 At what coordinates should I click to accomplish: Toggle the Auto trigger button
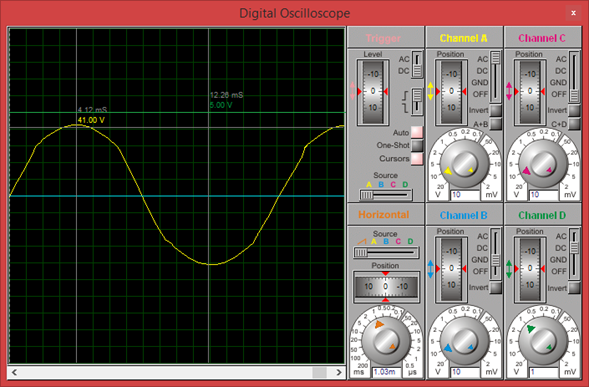point(417,132)
